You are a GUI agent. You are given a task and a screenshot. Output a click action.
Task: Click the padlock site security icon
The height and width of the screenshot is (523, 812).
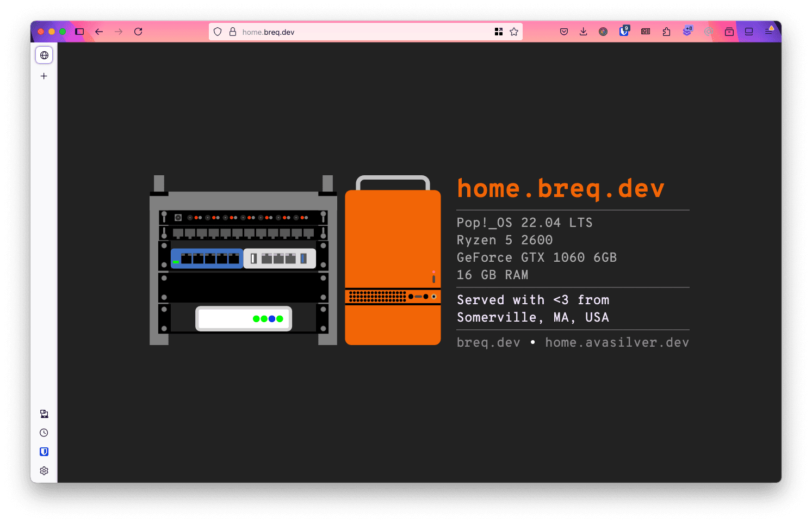click(233, 32)
